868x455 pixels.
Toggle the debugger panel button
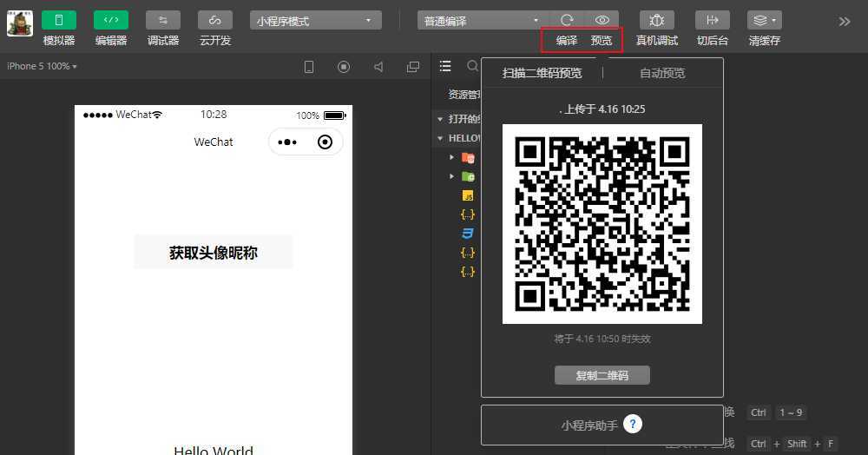(x=163, y=21)
